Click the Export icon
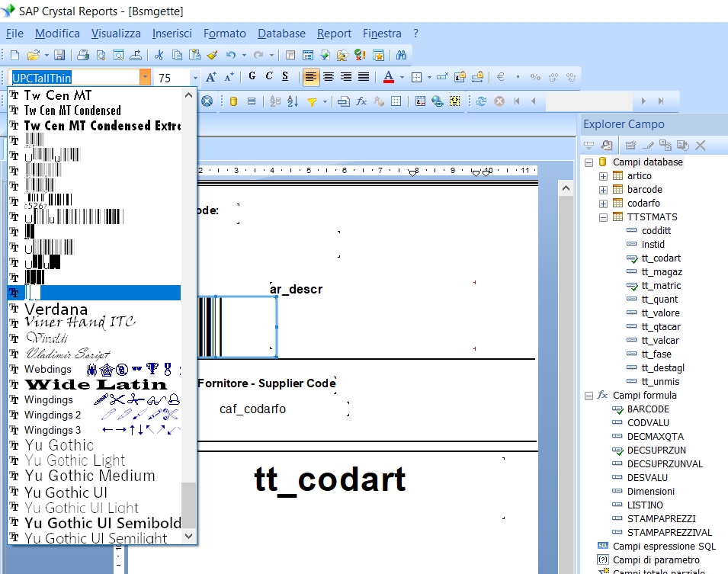Image resolution: width=728 pixels, height=574 pixels. point(136,55)
